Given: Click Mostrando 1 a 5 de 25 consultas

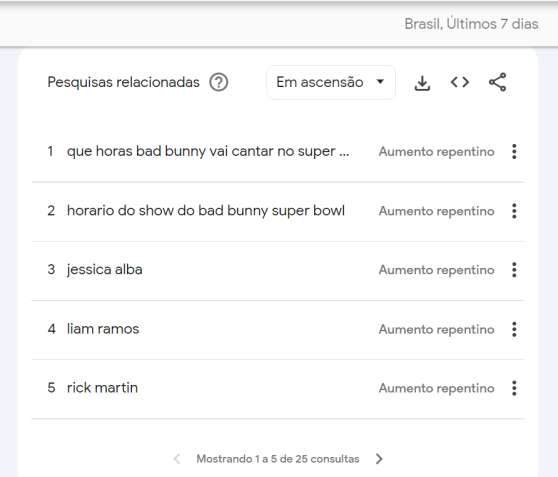Looking at the screenshot, I should 278,459.
